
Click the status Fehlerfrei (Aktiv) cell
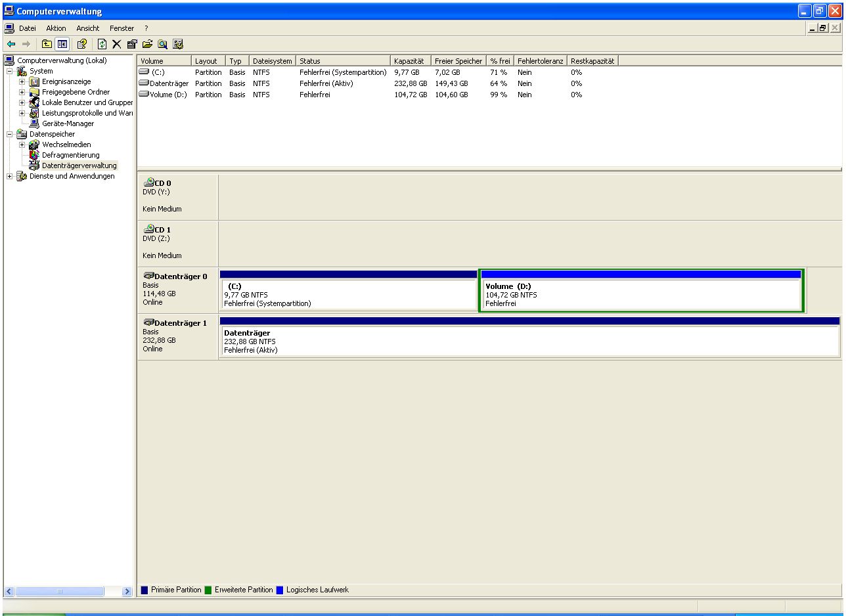coord(326,83)
